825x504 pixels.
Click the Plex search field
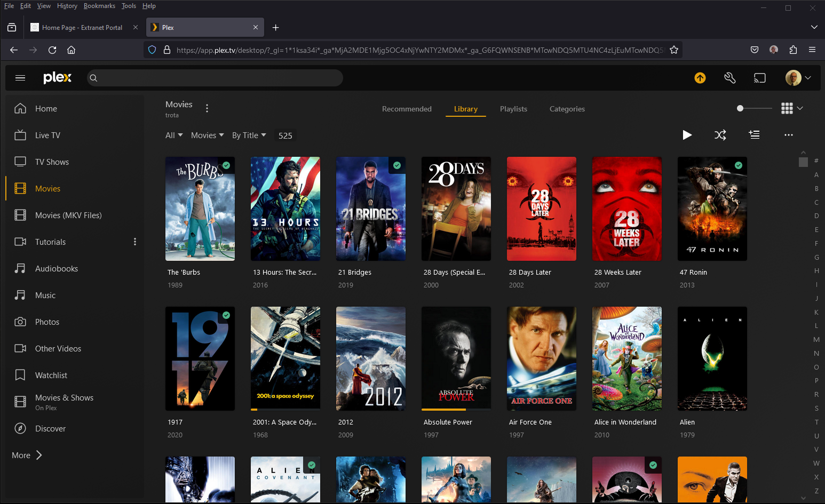[215, 78]
